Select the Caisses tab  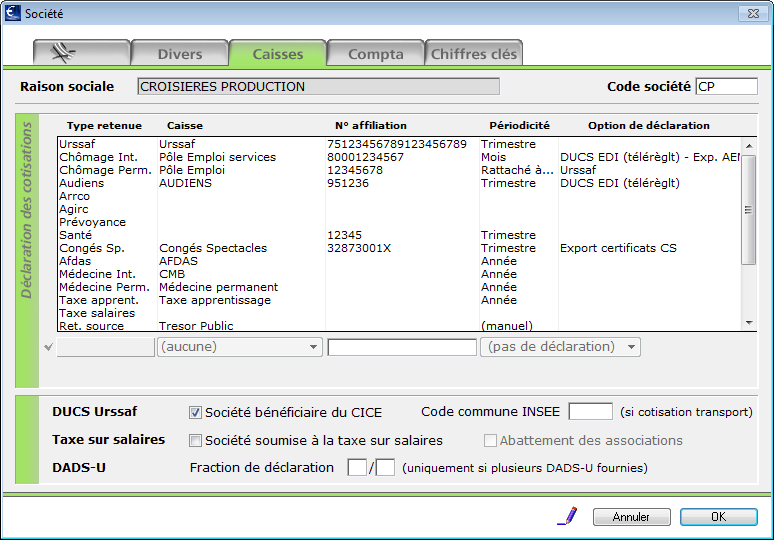coord(277,53)
